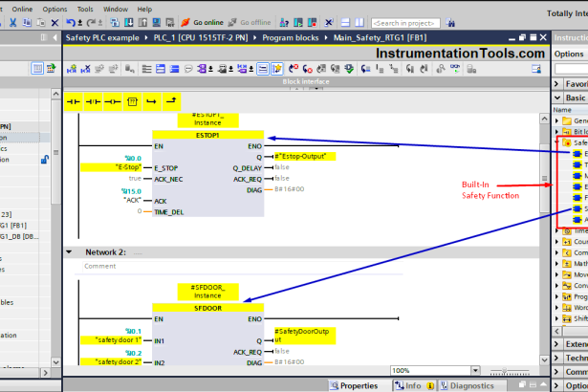Click the ESTOP1 function block header
This screenshot has width=588, height=392.
(x=207, y=136)
